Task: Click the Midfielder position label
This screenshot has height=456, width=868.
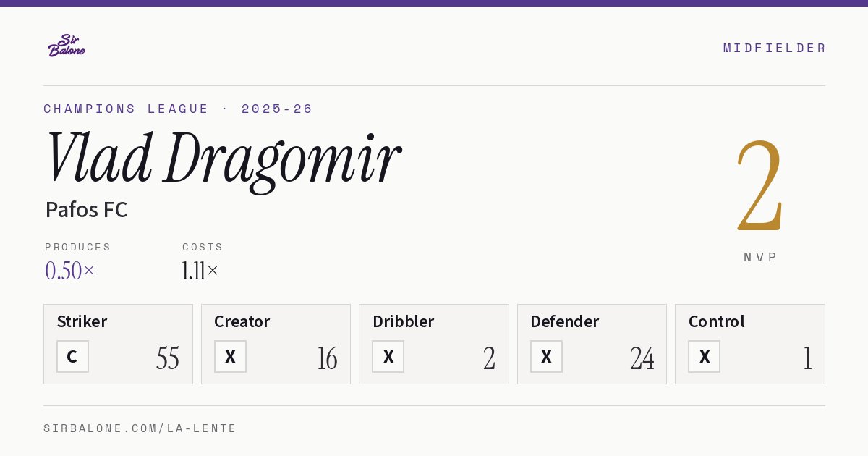Action: pos(774,48)
